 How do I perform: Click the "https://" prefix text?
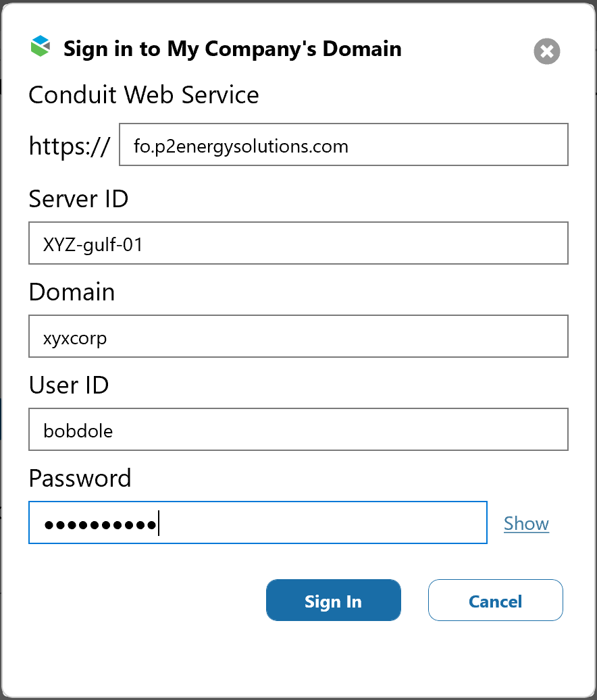(69, 145)
